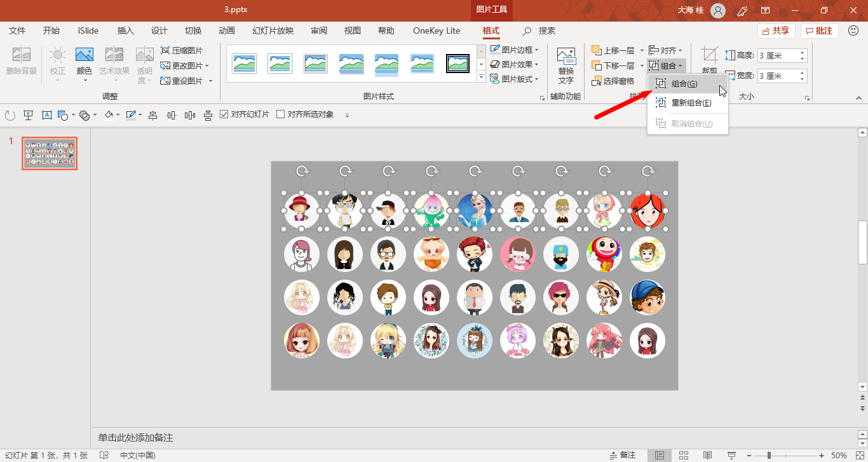868x462 pixels.
Task: Click the 中文(中国) language indicator
Action: [x=138, y=455]
